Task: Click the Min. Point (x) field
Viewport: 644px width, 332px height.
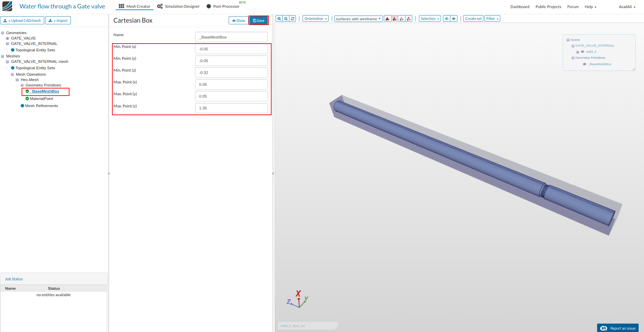Action: point(231,49)
